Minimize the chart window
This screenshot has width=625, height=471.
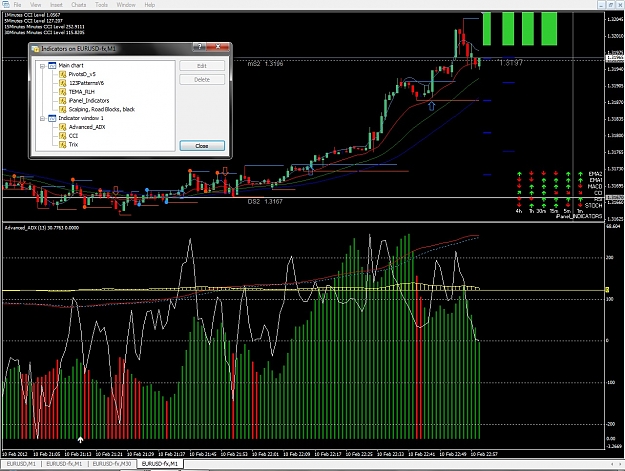601,5
